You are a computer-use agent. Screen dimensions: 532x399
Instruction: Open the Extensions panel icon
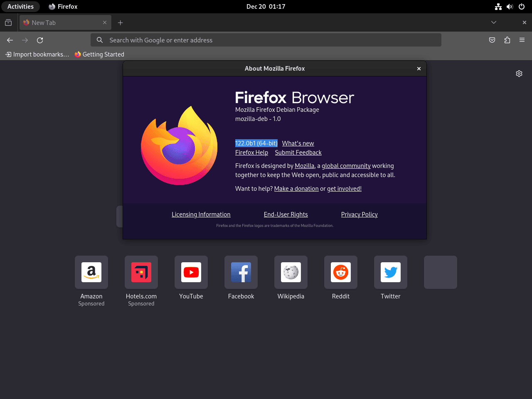pyautogui.click(x=507, y=40)
